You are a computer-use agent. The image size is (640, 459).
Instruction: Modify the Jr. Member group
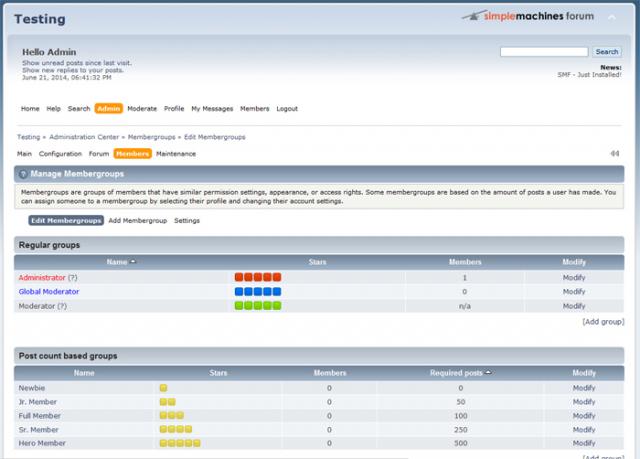(584, 402)
